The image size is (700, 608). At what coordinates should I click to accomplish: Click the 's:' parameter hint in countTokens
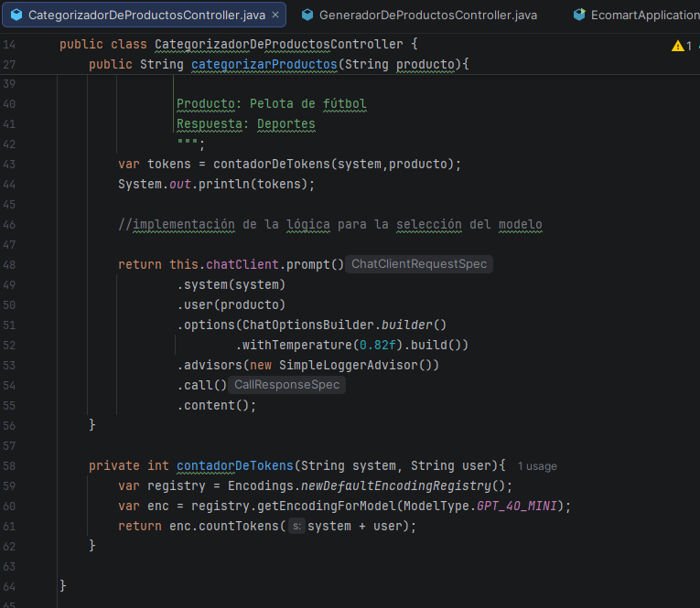coord(296,526)
